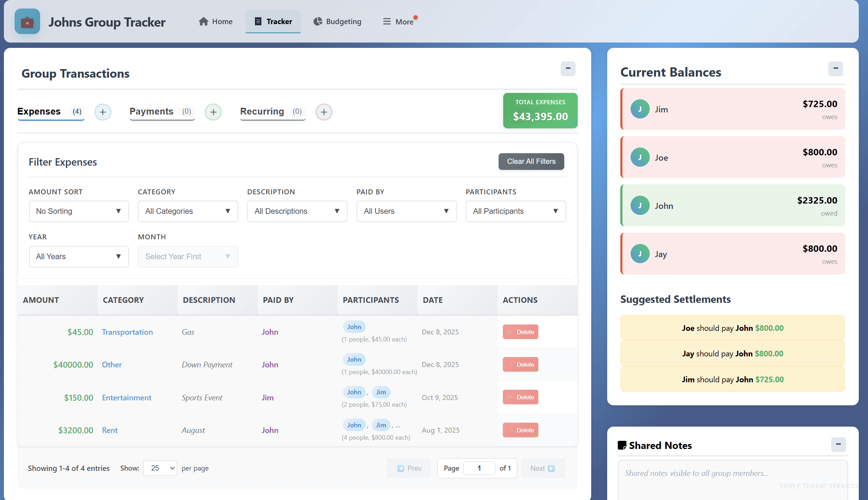Collapse the Group Transactions panel
This screenshot has height=500, width=868.
[568, 69]
